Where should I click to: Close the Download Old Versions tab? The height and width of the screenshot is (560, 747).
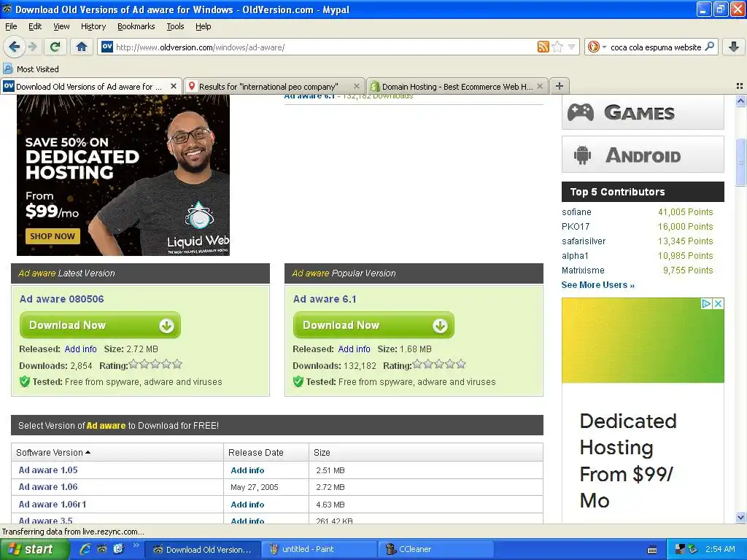click(174, 86)
